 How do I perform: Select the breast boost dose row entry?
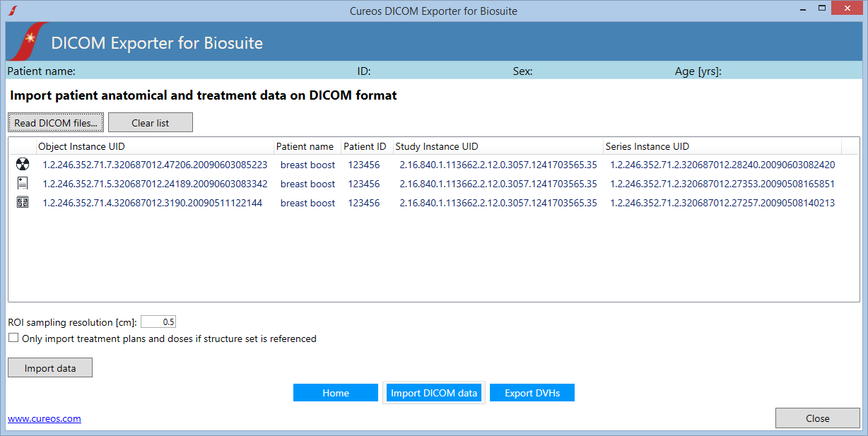coord(307,164)
